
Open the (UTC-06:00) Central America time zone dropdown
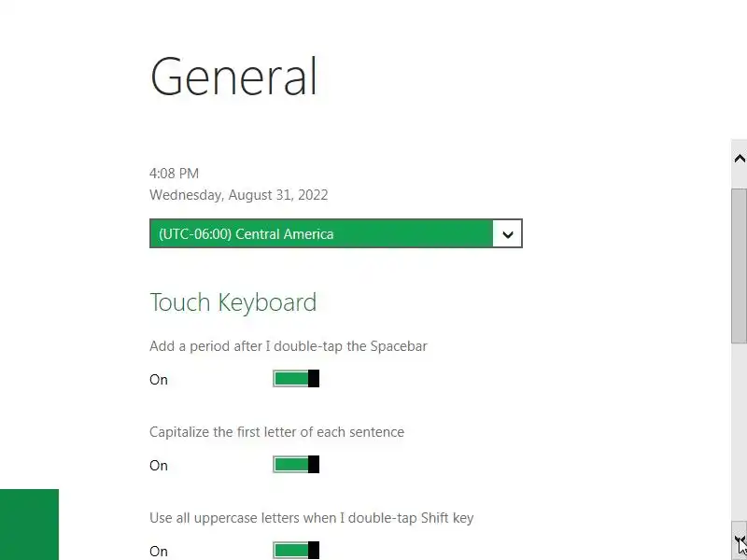pyautogui.click(x=321, y=234)
